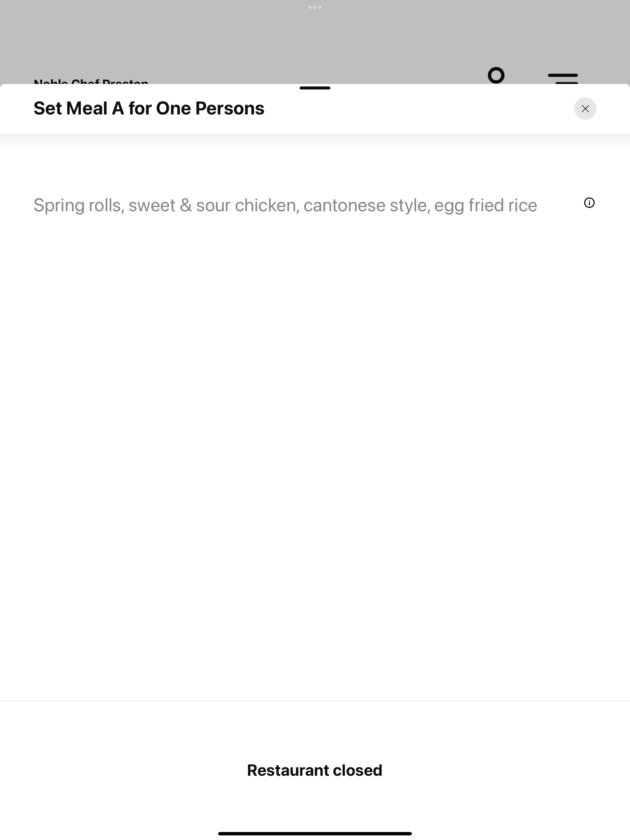This screenshot has height=840, width=630.
Task: Show details via the circled i icon
Action: pyautogui.click(x=589, y=203)
